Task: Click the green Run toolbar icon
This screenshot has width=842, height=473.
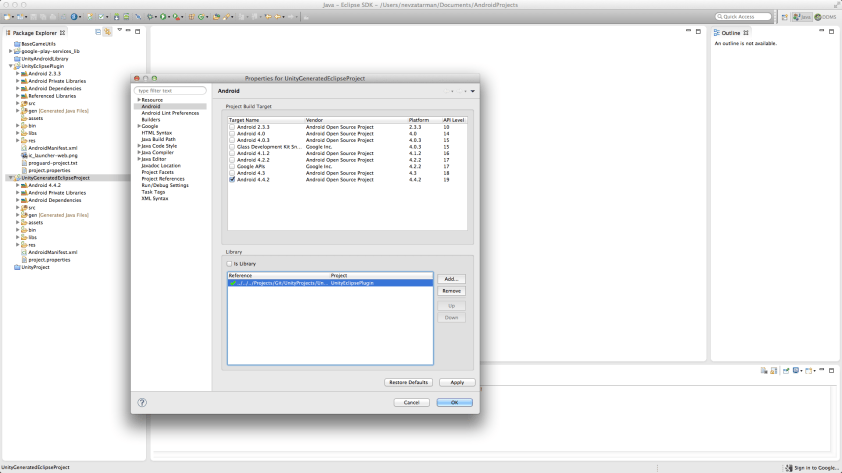Action: (163, 17)
